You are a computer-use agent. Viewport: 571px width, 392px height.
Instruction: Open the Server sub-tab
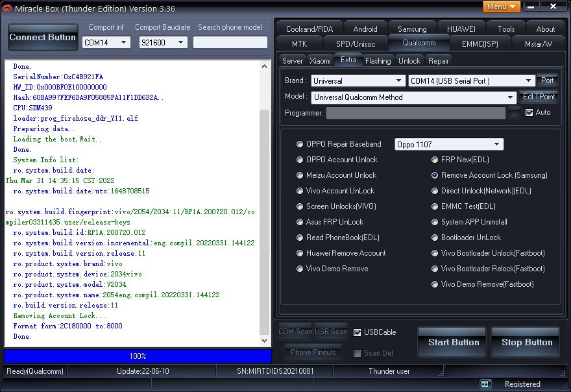pos(293,61)
